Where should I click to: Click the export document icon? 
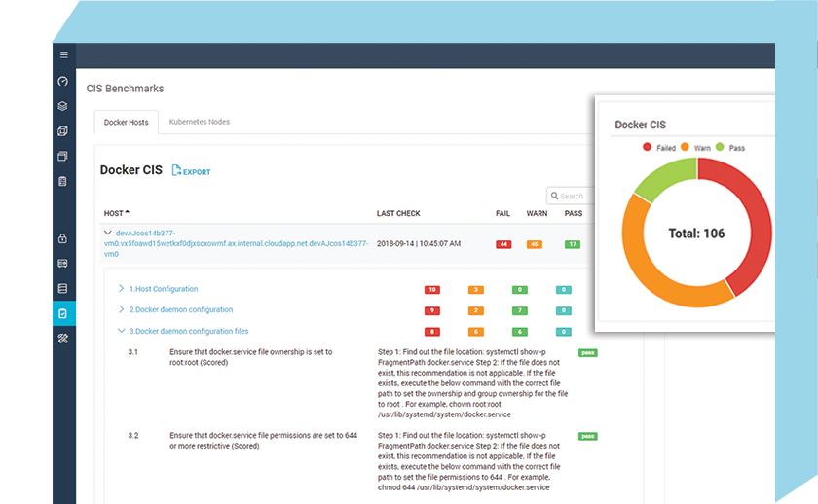tap(176, 170)
